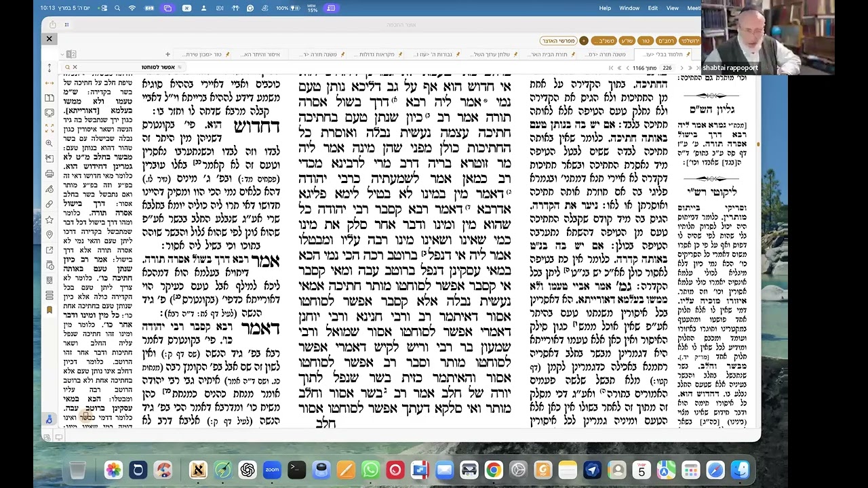
Task: Click the רמב"ם shortcut button
Action: [667, 41]
